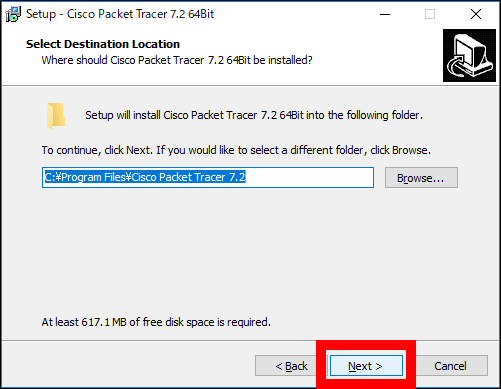Cancel the Packet Tracer setup

(x=450, y=366)
